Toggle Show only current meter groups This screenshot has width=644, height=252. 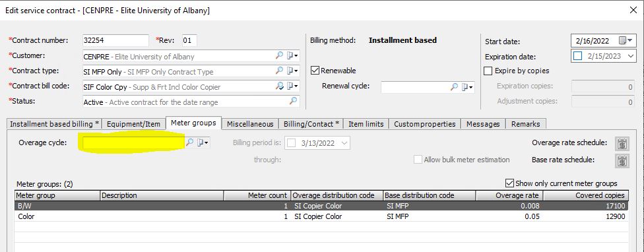click(x=509, y=183)
